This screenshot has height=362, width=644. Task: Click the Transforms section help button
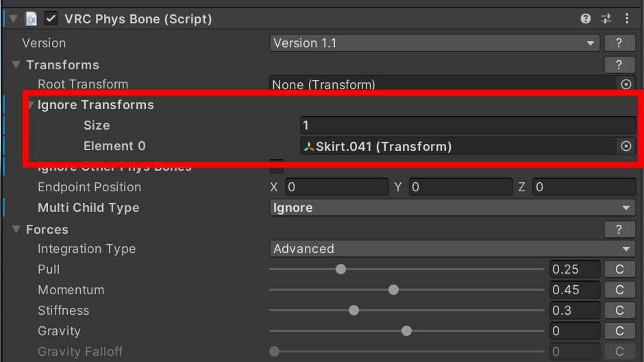[x=619, y=65]
